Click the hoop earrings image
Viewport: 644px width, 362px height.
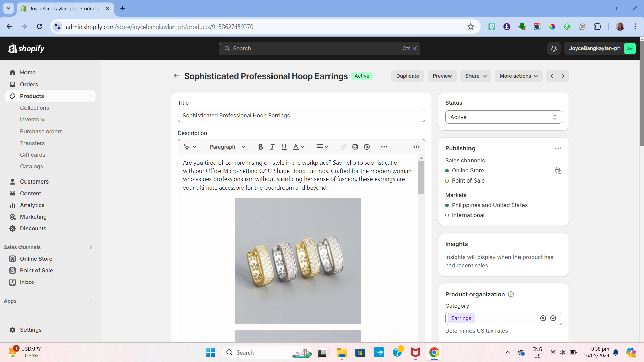tap(298, 261)
